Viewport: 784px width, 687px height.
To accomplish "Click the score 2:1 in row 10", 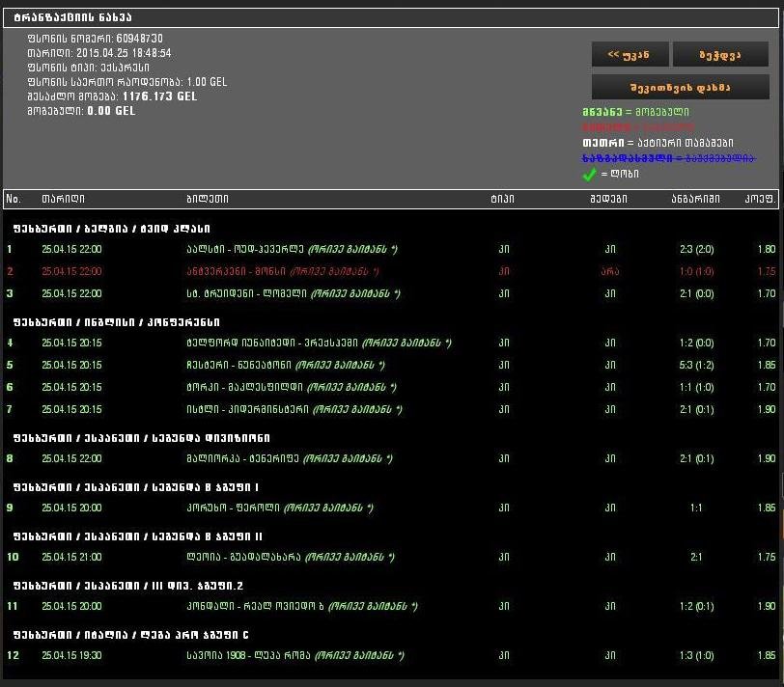I will tap(696, 557).
